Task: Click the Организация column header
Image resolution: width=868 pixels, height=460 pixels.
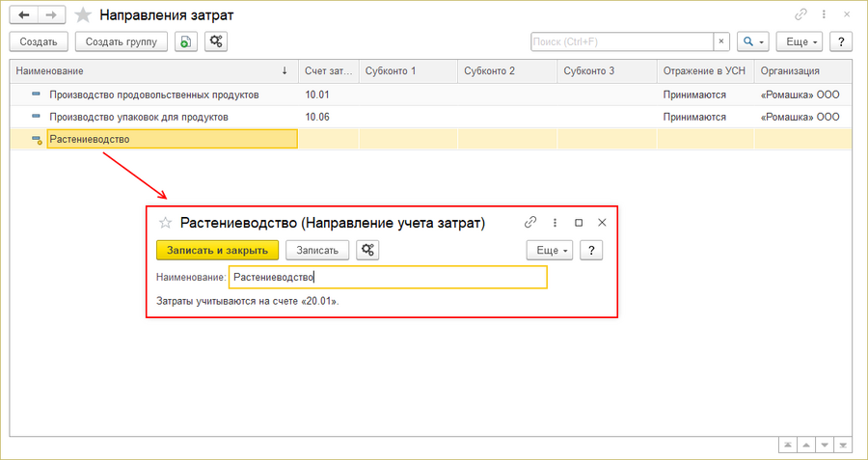Action: pyautogui.click(x=802, y=70)
